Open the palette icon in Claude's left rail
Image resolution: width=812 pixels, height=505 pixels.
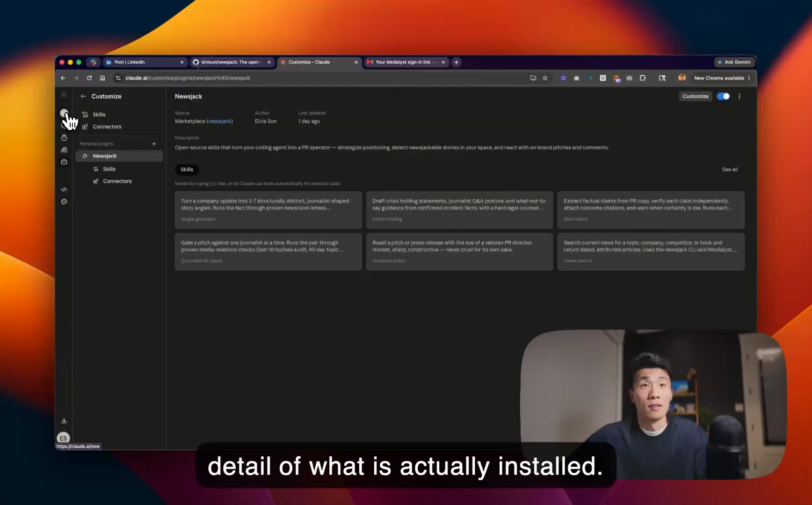(64, 202)
